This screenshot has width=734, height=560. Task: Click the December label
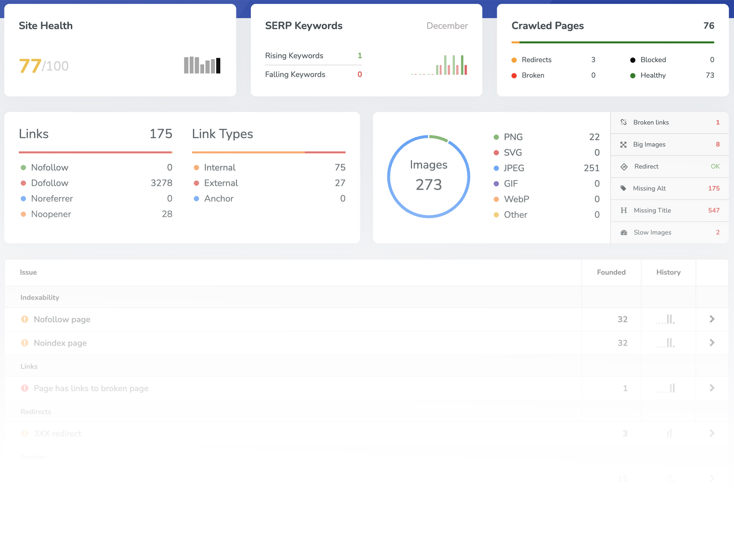tap(447, 26)
